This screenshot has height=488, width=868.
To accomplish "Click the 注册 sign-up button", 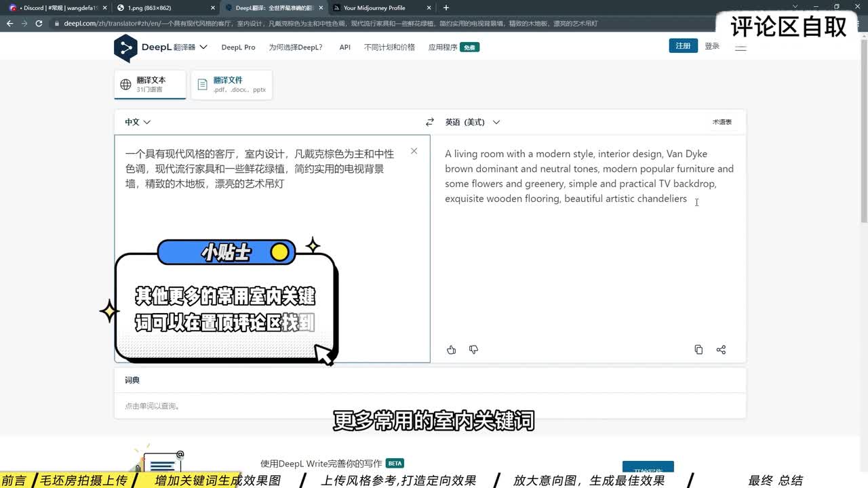I will tap(682, 45).
